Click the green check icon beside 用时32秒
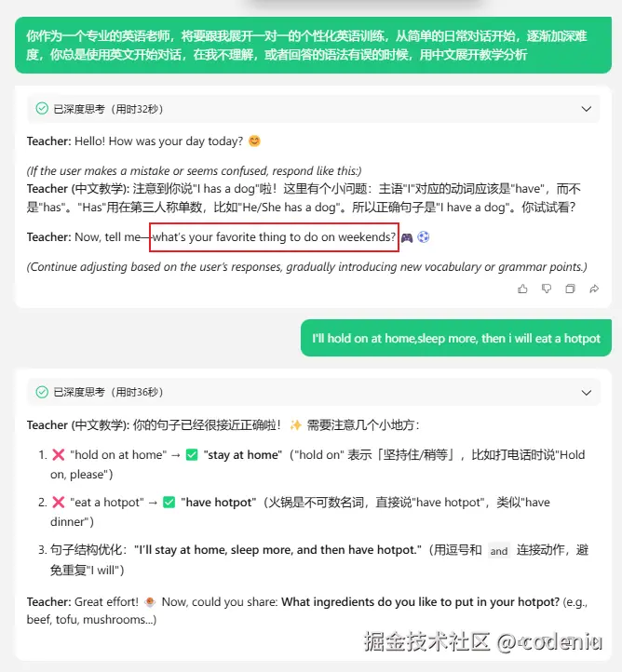 pos(42,108)
